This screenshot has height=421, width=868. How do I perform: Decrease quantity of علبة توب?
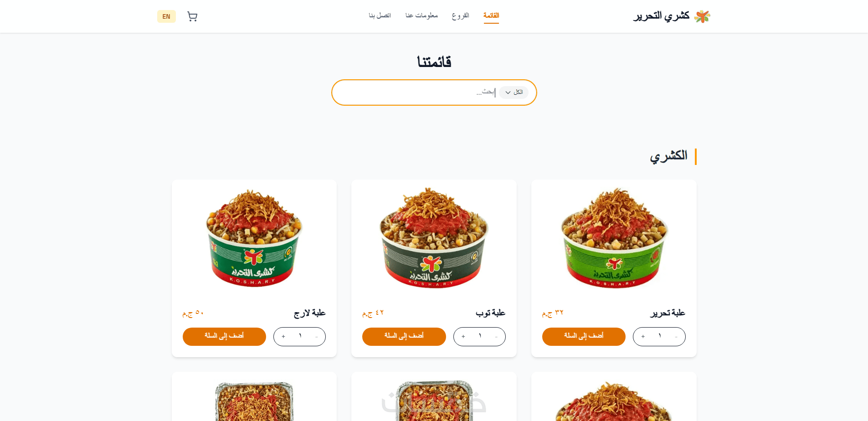(496, 337)
